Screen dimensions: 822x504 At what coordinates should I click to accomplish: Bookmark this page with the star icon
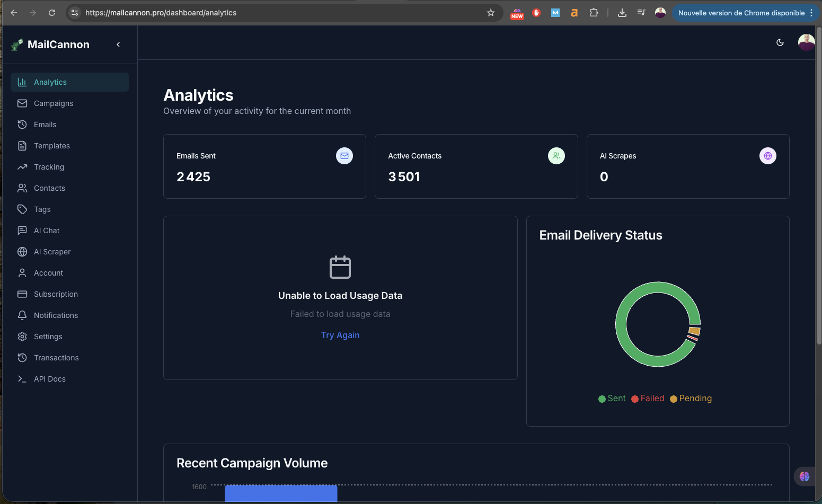click(x=491, y=13)
